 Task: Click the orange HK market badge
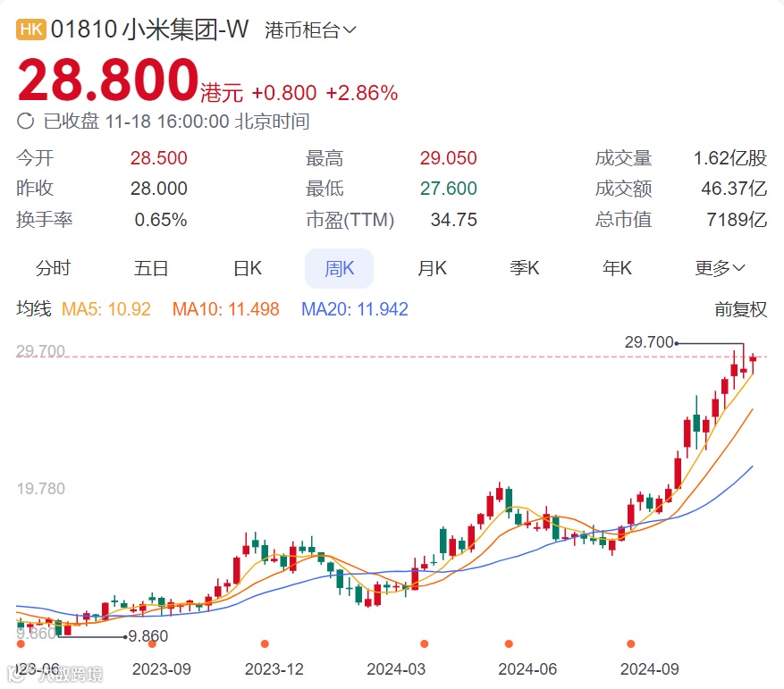click(31, 29)
